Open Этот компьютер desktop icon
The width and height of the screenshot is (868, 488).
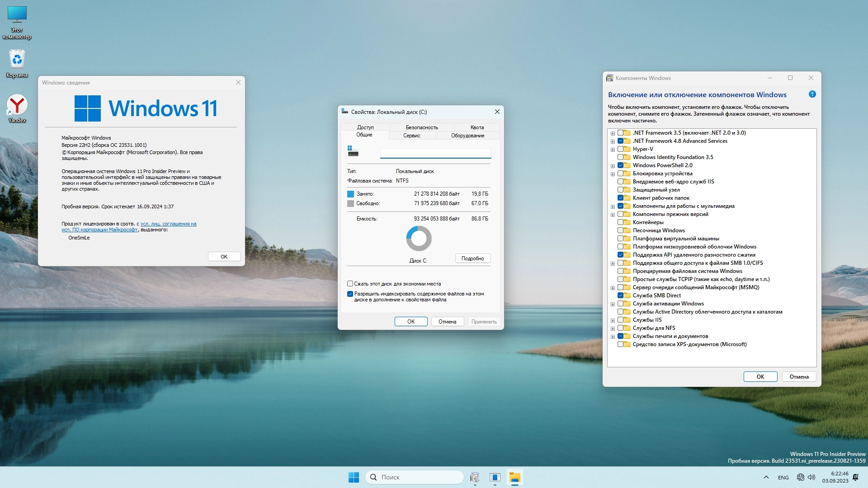tap(17, 15)
